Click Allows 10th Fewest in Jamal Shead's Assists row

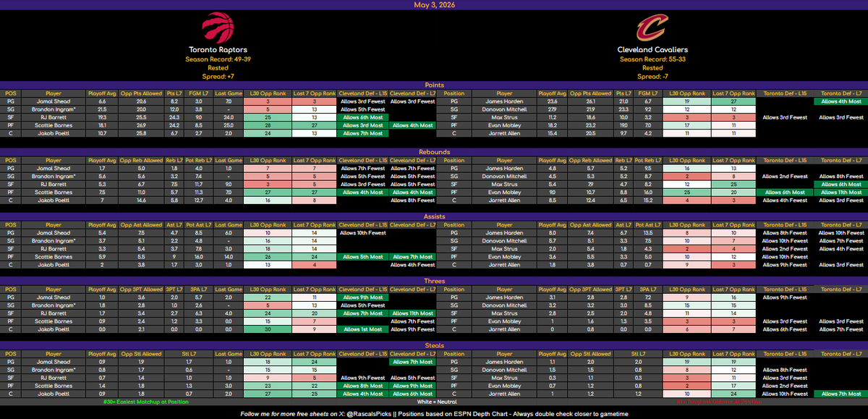point(364,233)
